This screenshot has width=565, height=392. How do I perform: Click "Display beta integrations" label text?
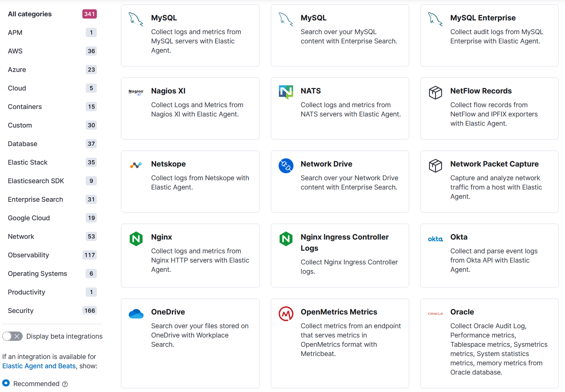pos(65,336)
